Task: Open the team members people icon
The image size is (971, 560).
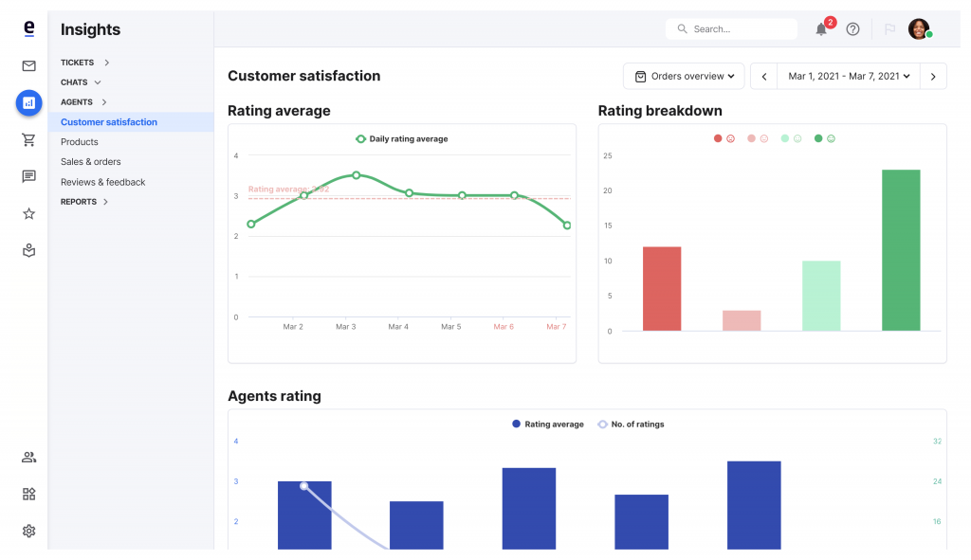Action: click(28, 458)
